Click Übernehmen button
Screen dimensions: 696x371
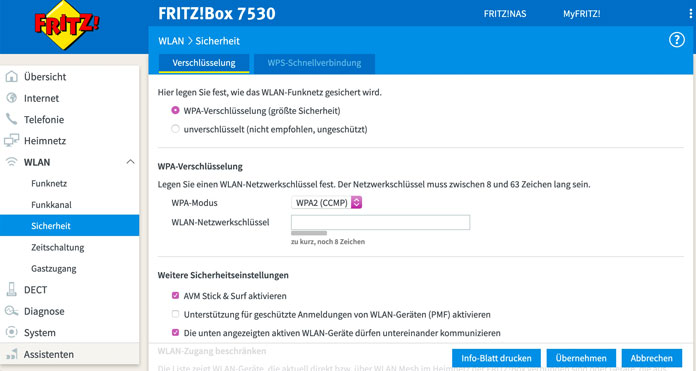click(581, 358)
